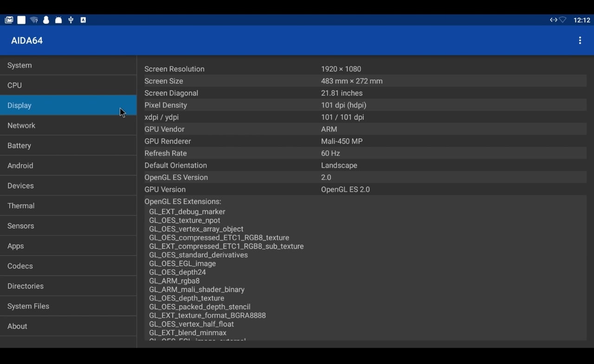Viewport: 594px width, 364px height.
Task: Tap the Gmail notification icon
Action: click(x=9, y=20)
